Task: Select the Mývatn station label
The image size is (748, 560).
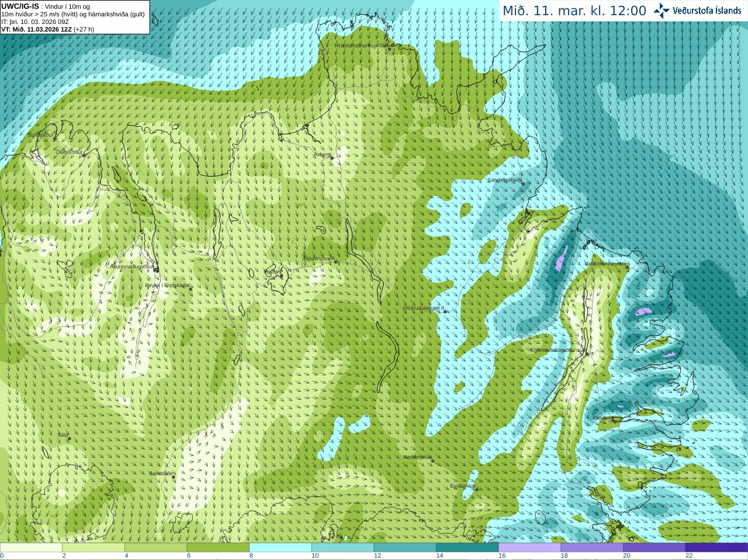Action: pos(273,272)
